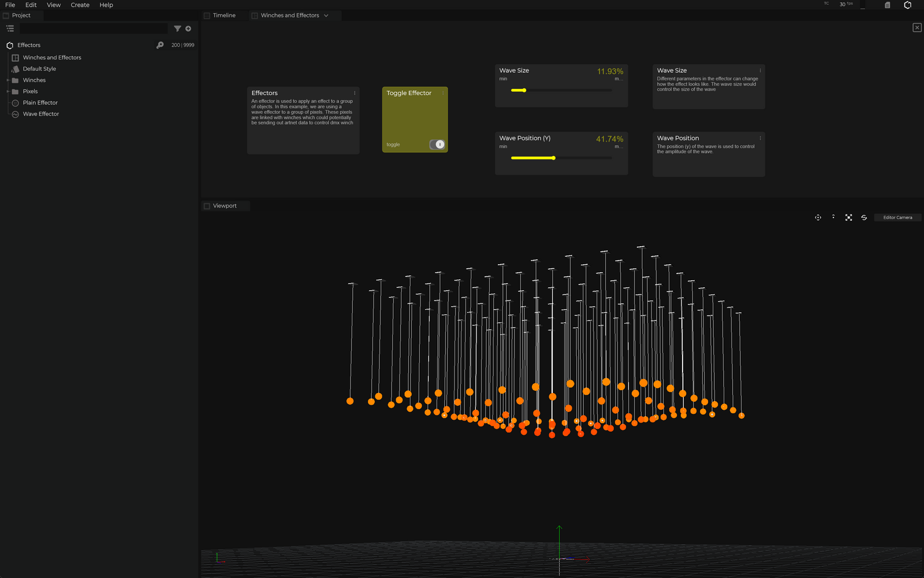
Task: Click the frame-all fit view icon
Action: [848, 217]
